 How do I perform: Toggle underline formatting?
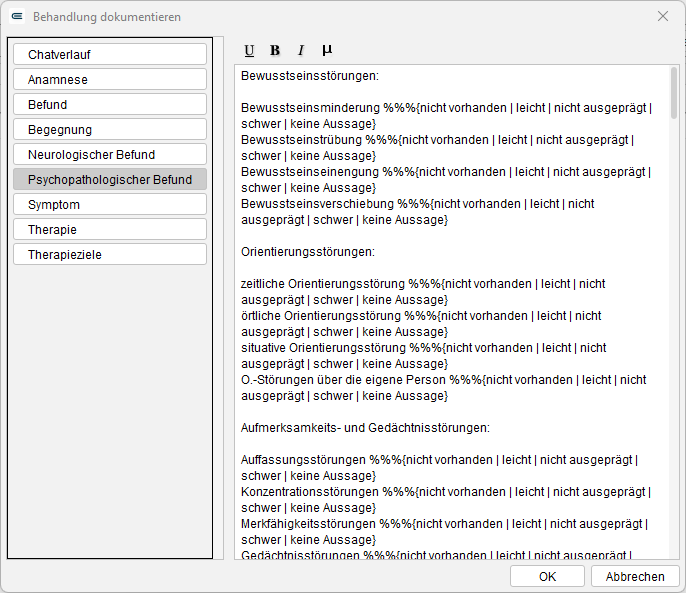click(249, 51)
